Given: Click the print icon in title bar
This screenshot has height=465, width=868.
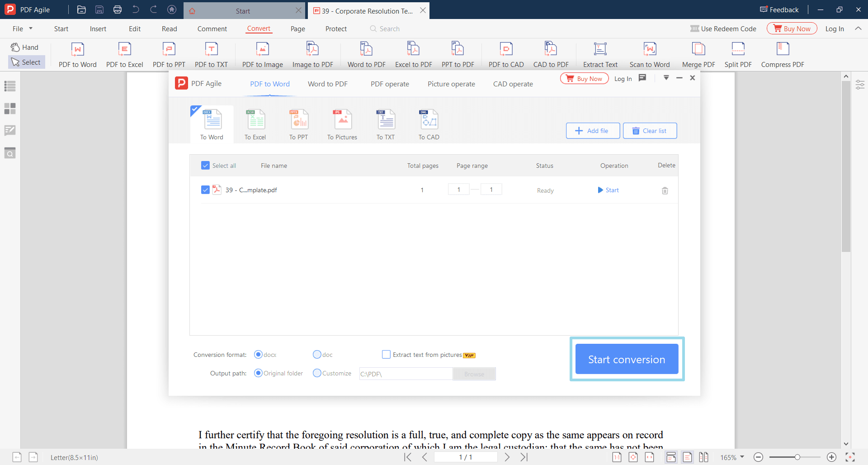Looking at the screenshot, I should point(118,9).
